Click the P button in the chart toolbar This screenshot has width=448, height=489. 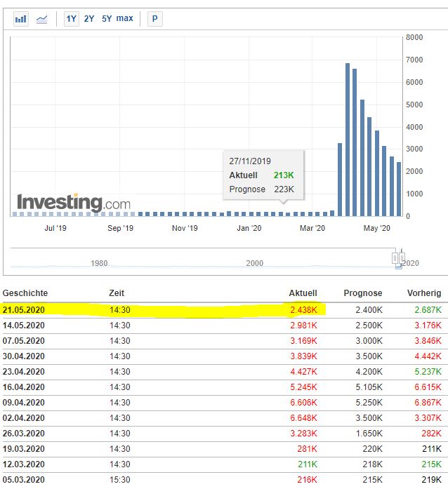(x=154, y=19)
